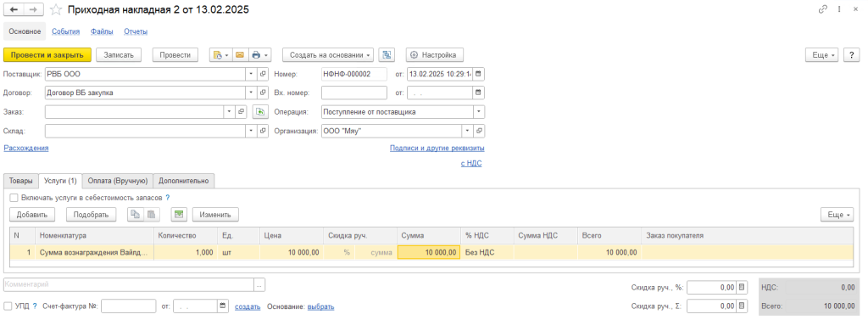
Task: Expand the Организация dropdown list
Action: (467, 131)
